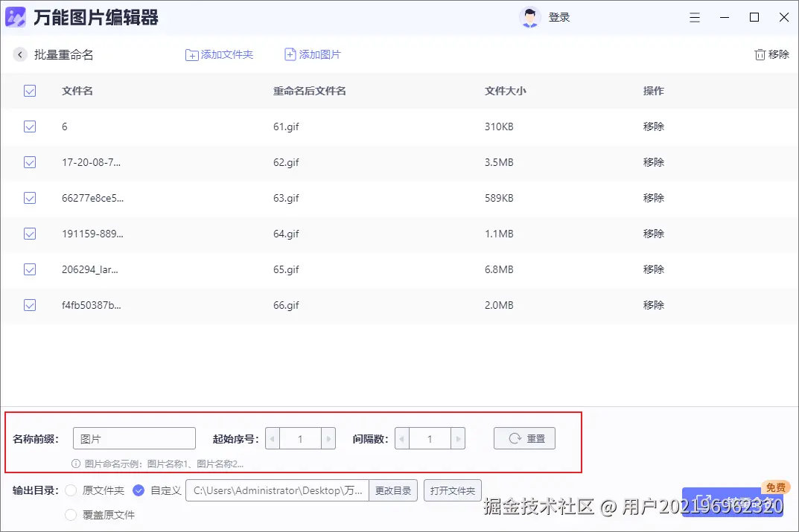Screen dimensions: 799x532
Task: Click 重置 button
Action: pyautogui.click(x=524, y=438)
